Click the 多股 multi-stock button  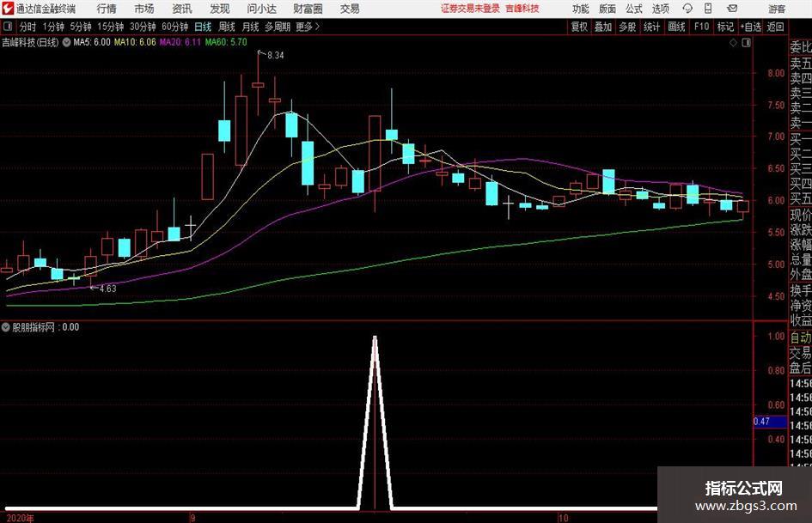[627, 27]
